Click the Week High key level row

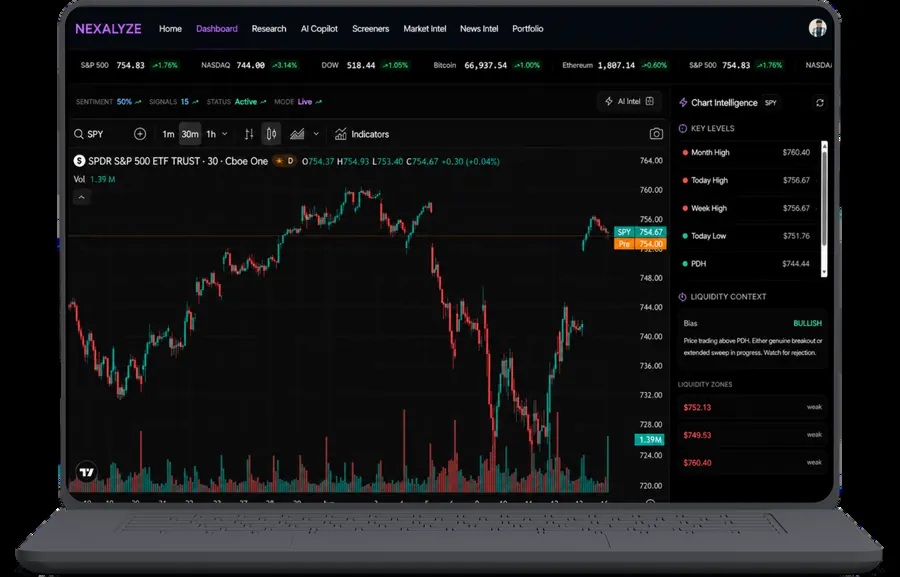coord(747,208)
